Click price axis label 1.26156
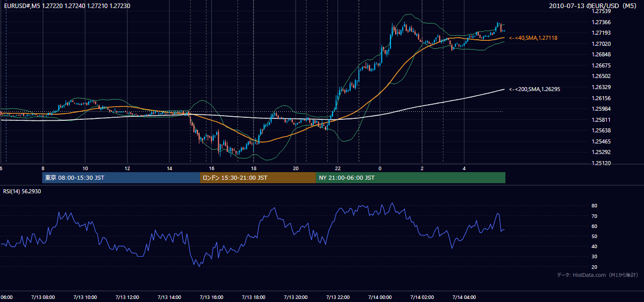The width and height of the screenshot is (644, 302). (x=601, y=98)
